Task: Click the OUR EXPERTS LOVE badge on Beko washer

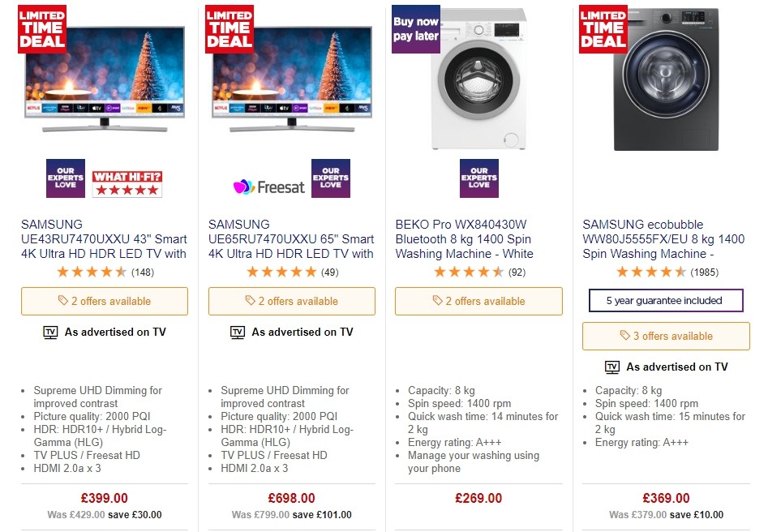Action: pos(478,178)
